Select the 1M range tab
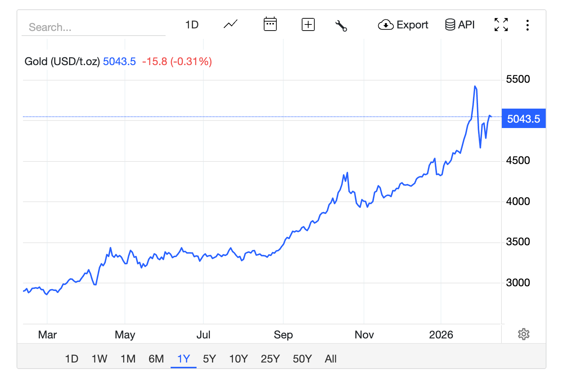Image resolution: width=563 pixels, height=392 pixels. click(x=128, y=359)
